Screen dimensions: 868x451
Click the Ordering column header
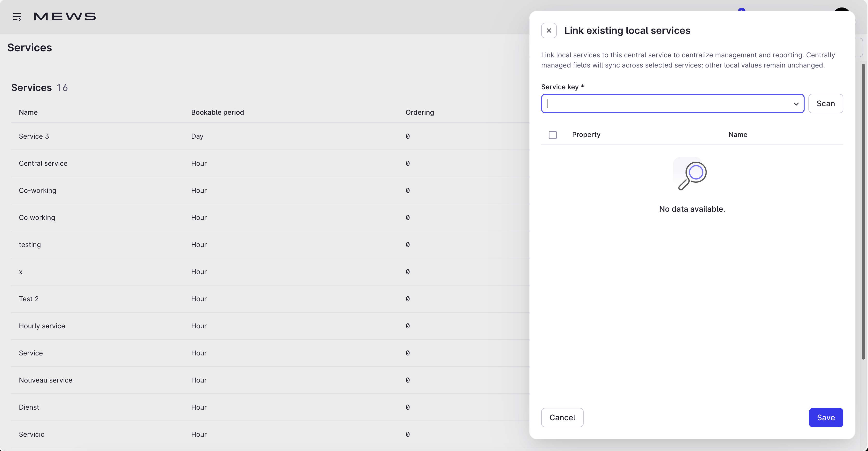(x=419, y=113)
